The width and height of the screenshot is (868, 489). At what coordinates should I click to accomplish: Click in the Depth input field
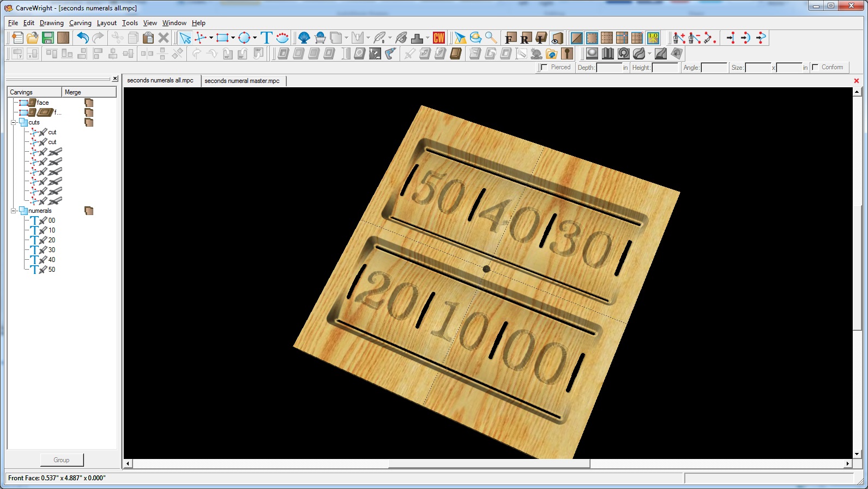tap(609, 68)
